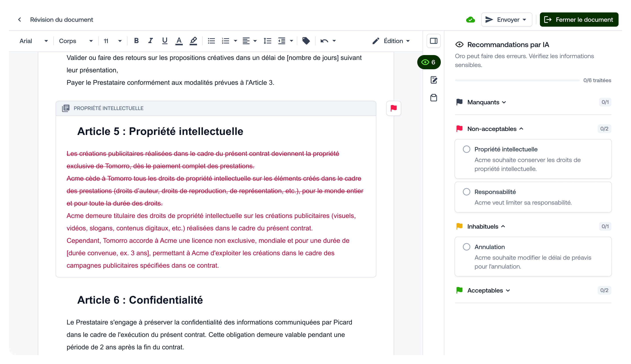Toggle the side panel layout icon
Screen dimensions: 631x364
pyautogui.click(x=434, y=41)
